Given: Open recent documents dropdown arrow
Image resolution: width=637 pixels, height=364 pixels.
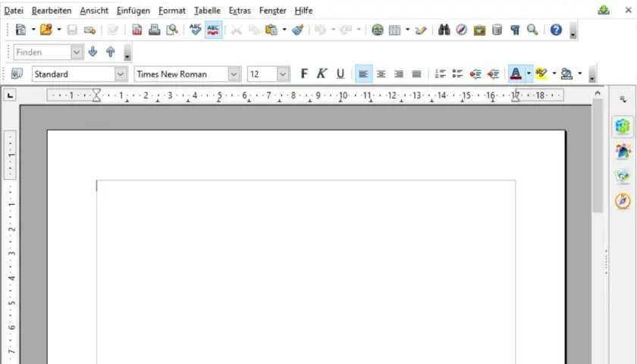Looking at the screenshot, I should pos(59,30).
